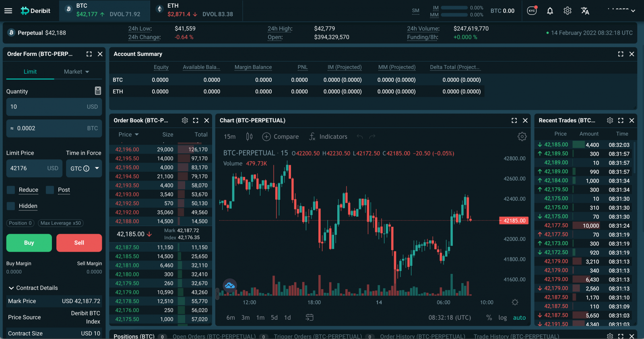The width and height of the screenshot is (644, 339).
Task: Enable the Reduce checkbox
Action: 11,190
